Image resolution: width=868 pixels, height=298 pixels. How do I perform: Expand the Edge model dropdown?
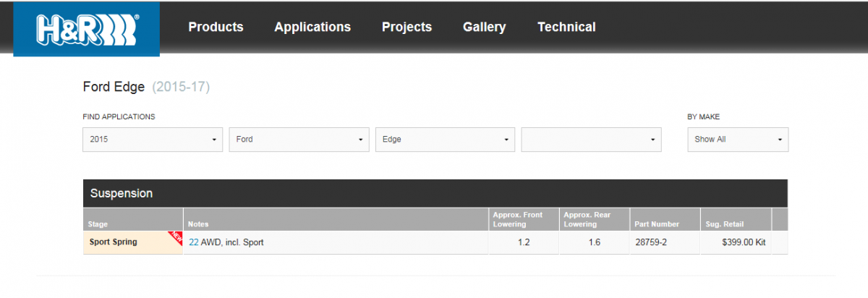[x=445, y=140]
